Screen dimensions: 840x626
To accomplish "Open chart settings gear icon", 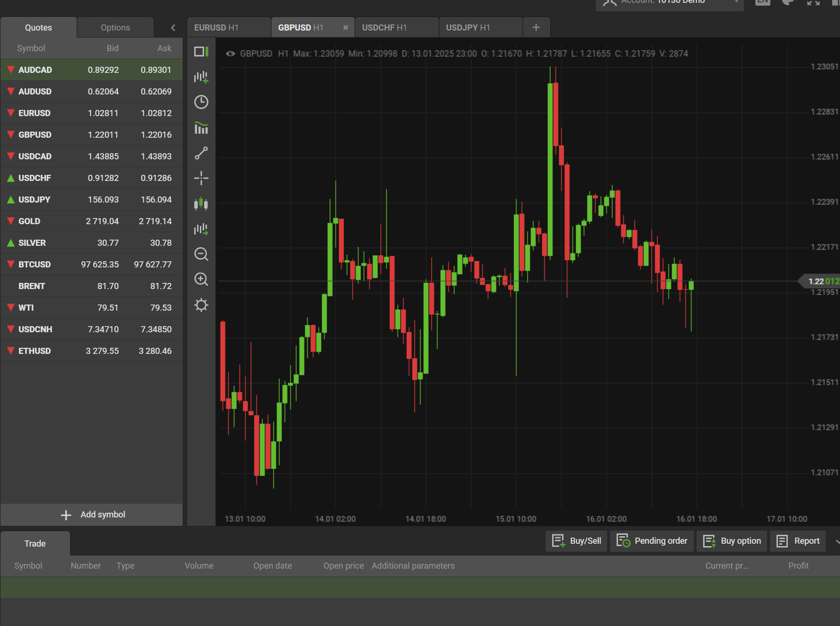I will click(x=201, y=305).
